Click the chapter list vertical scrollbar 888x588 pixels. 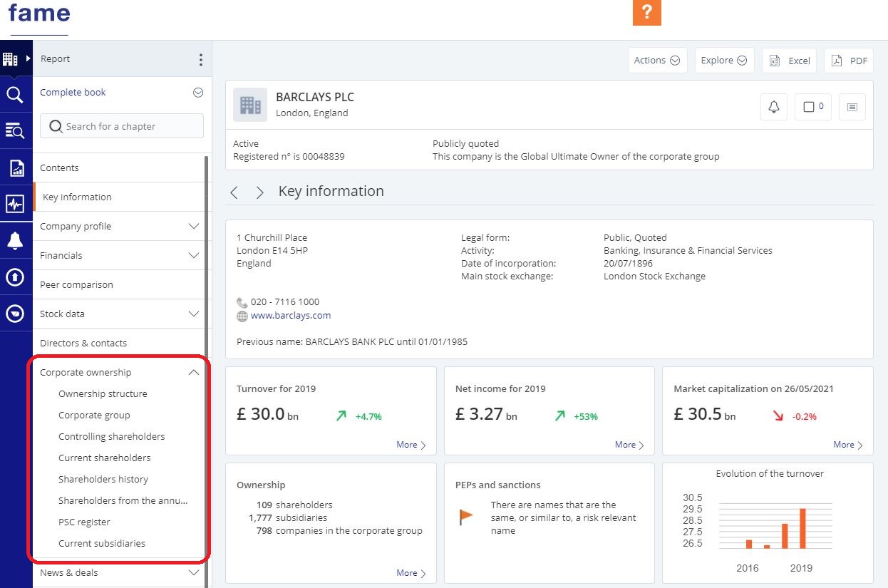pyautogui.click(x=207, y=356)
